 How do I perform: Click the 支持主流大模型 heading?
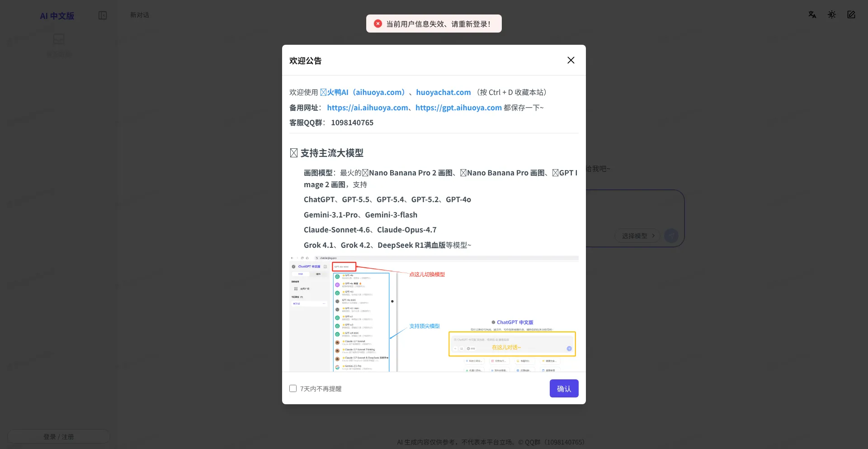(x=326, y=153)
